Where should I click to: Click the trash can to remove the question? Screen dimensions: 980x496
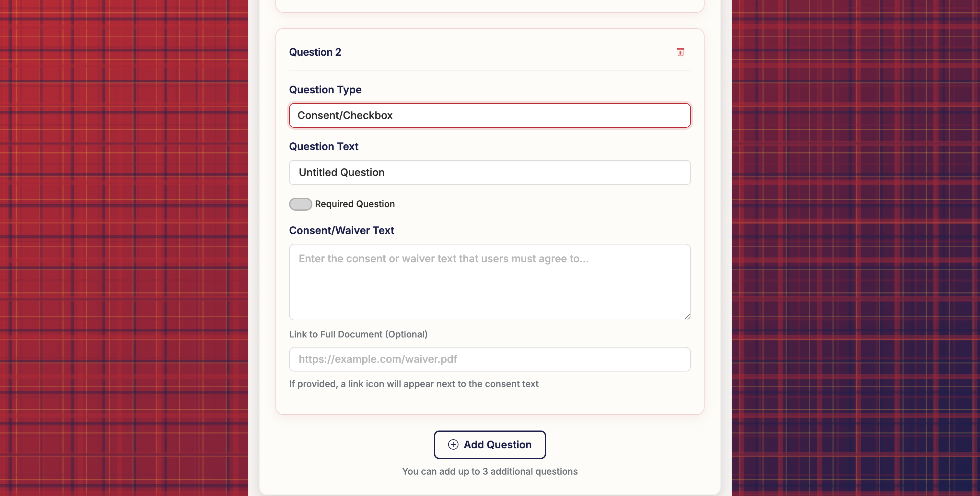pos(681,52)
